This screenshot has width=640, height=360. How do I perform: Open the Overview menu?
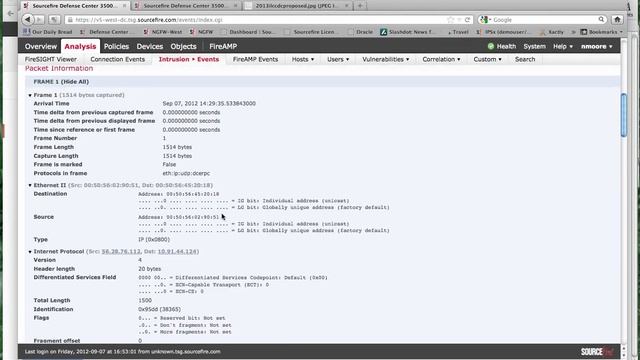[x=41, y=47]
